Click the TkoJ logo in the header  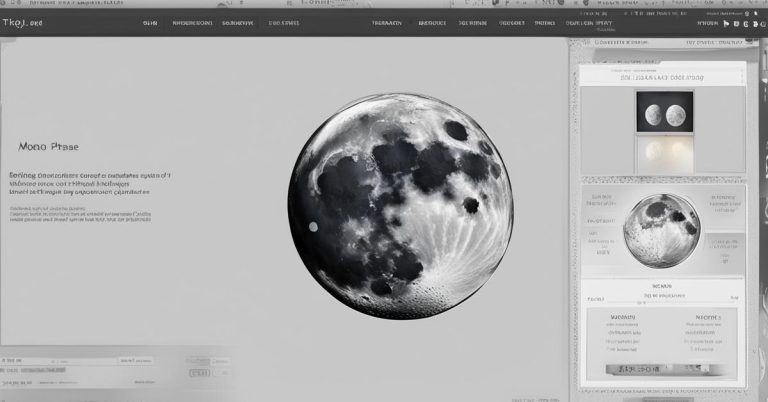coord(23,23)
